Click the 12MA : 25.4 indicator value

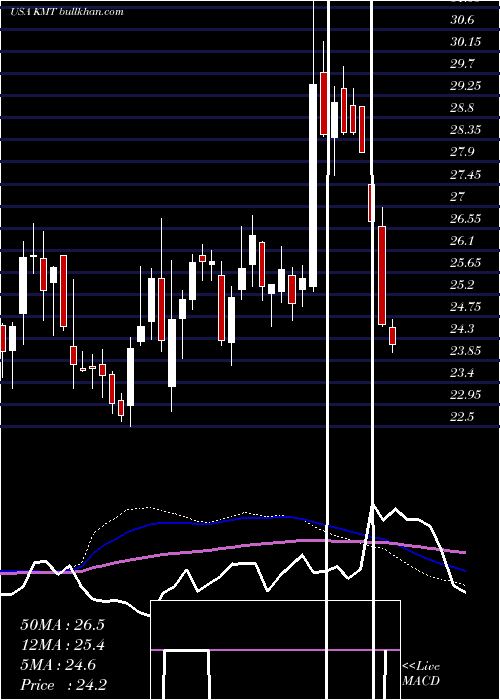coord(62,645)
